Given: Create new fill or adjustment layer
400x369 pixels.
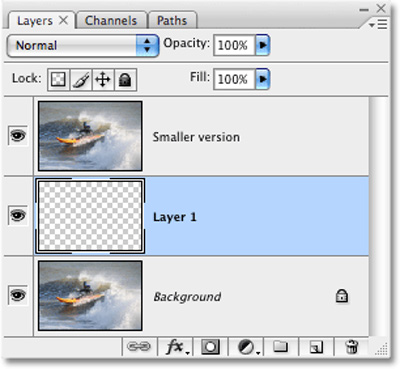Looking at the screenshot, I should [x=246, y=347].
